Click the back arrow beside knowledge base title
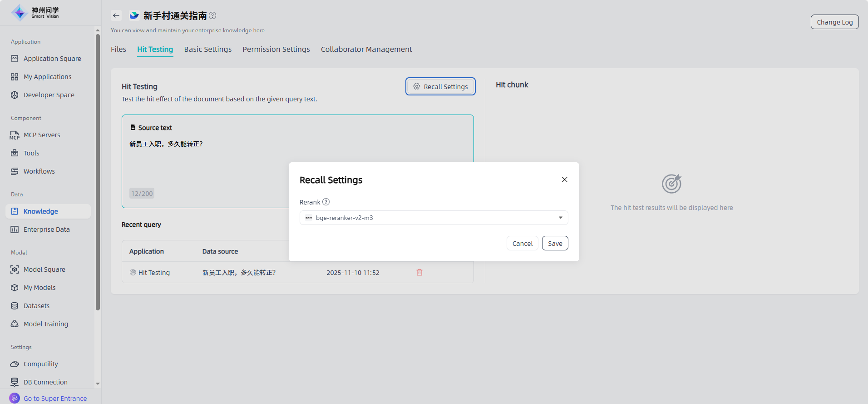 (116, 15)
